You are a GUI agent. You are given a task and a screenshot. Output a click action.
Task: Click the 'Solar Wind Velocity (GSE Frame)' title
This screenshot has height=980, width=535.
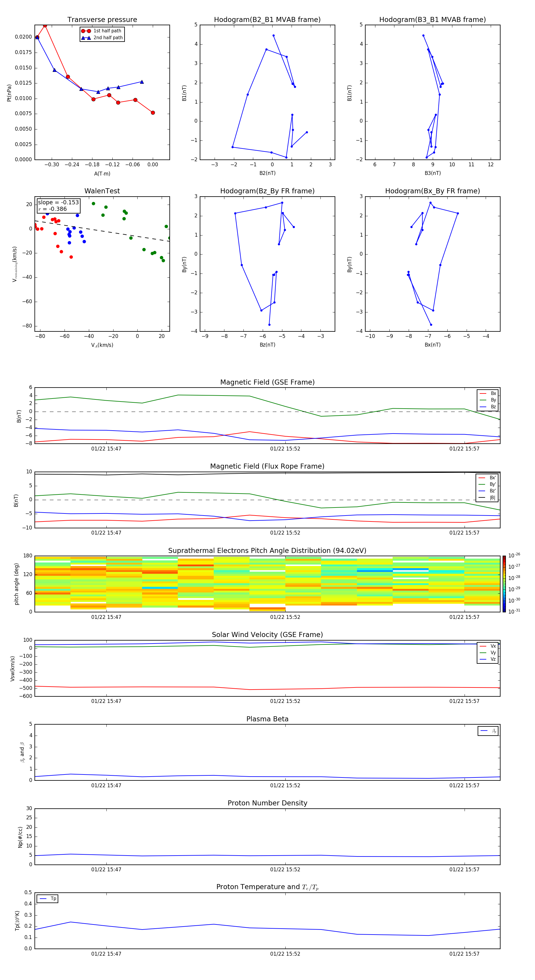(267, 635)
